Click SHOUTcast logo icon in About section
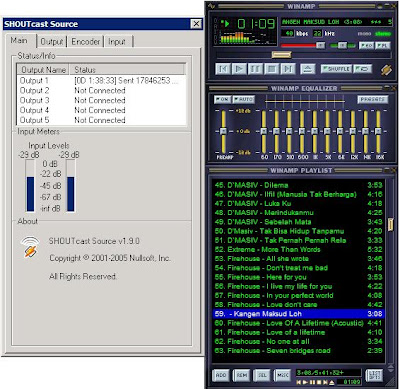 point(30,247)
